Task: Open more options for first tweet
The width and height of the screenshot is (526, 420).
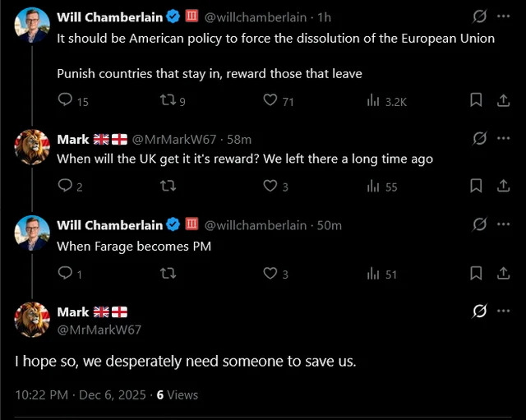Action: 504,16
